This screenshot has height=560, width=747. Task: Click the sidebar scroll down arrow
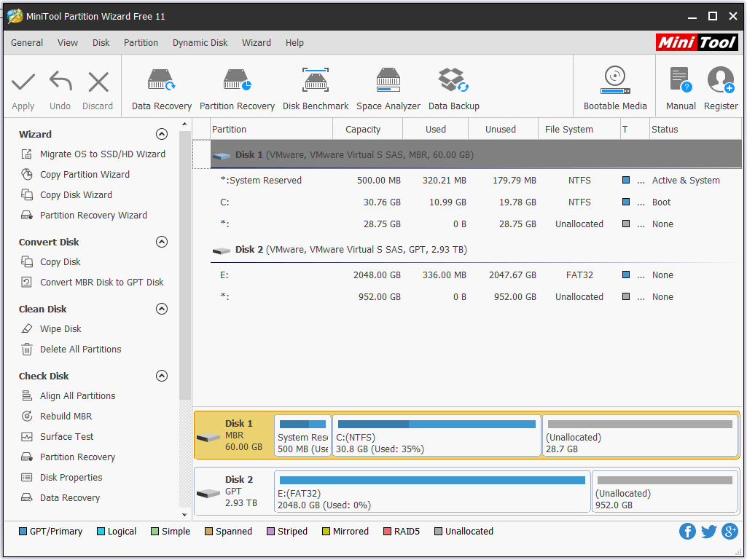[185, 515]
